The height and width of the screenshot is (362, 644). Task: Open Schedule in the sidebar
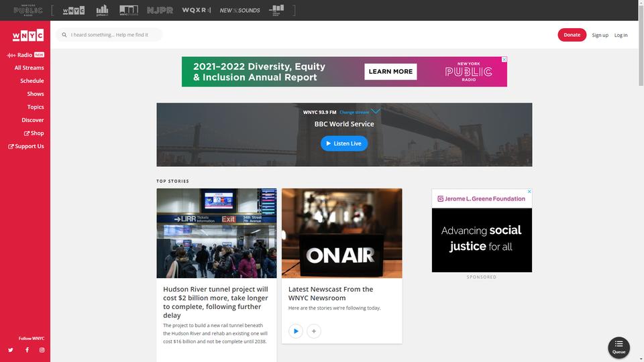[x=32, y=81]
